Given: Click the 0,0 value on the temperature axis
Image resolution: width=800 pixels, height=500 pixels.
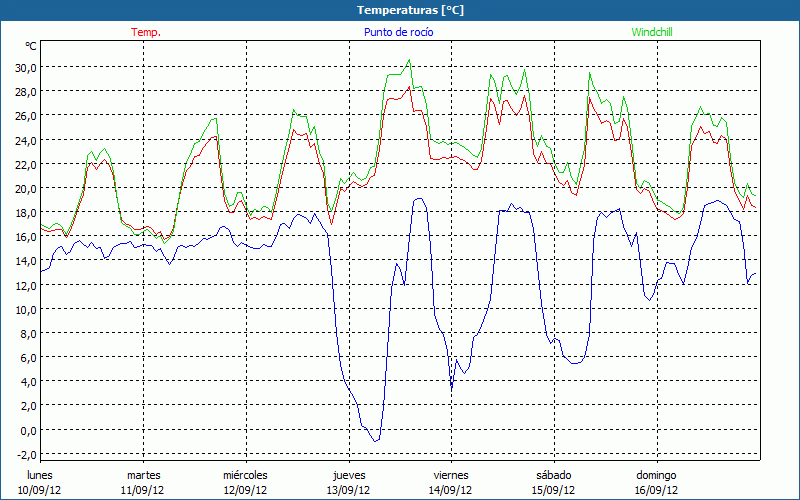Looking at the screenshot, I should [x=27, y=430].
